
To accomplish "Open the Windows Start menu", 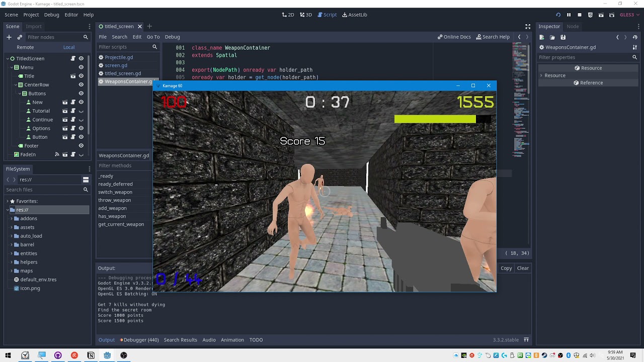I will pos(8,355).
